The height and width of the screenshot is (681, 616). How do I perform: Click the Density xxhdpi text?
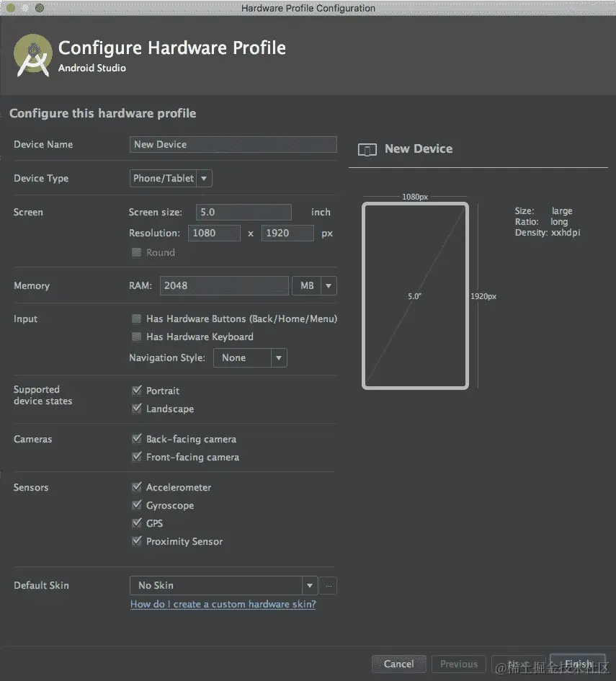pos(548,232)
